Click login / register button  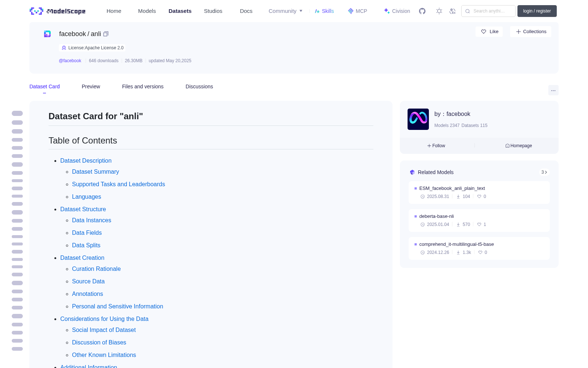pyautogui.click(x=537, y=11)
